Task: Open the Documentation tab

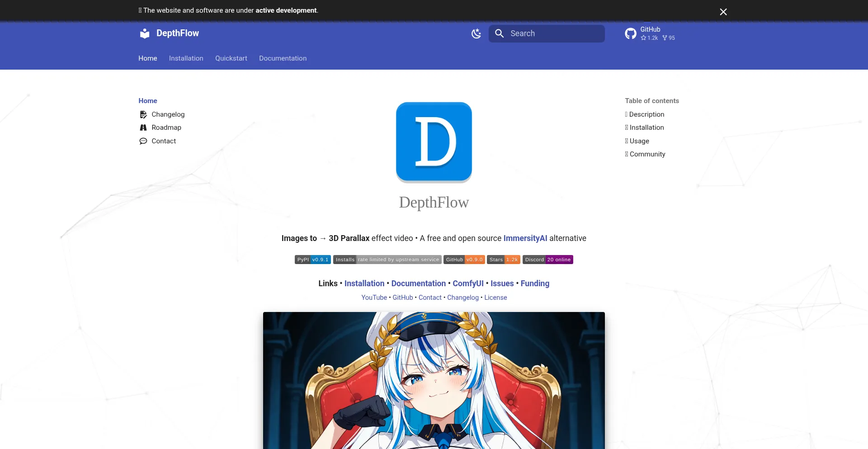Action: tap(283, 58)
